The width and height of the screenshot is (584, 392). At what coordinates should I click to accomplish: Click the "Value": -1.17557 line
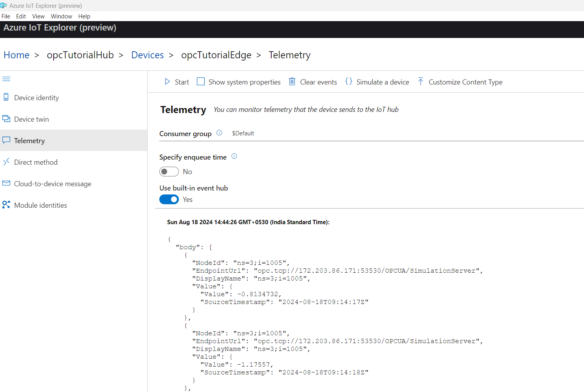pos(236,365)
